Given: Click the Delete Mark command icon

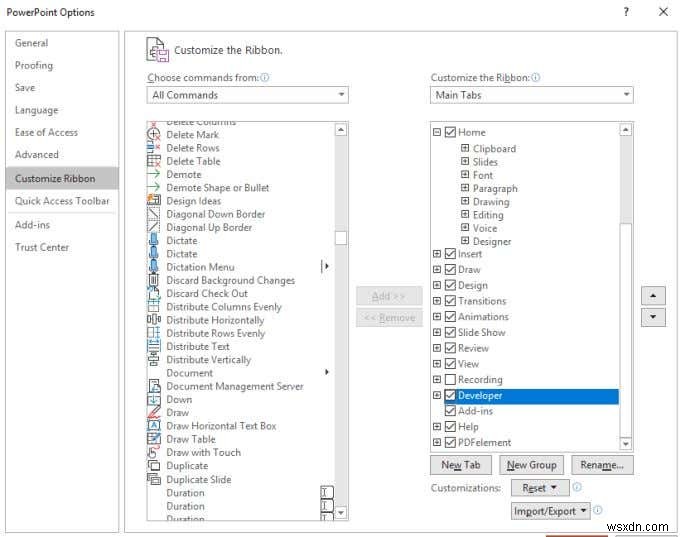Looking at the screenshot, I should 154,134.
